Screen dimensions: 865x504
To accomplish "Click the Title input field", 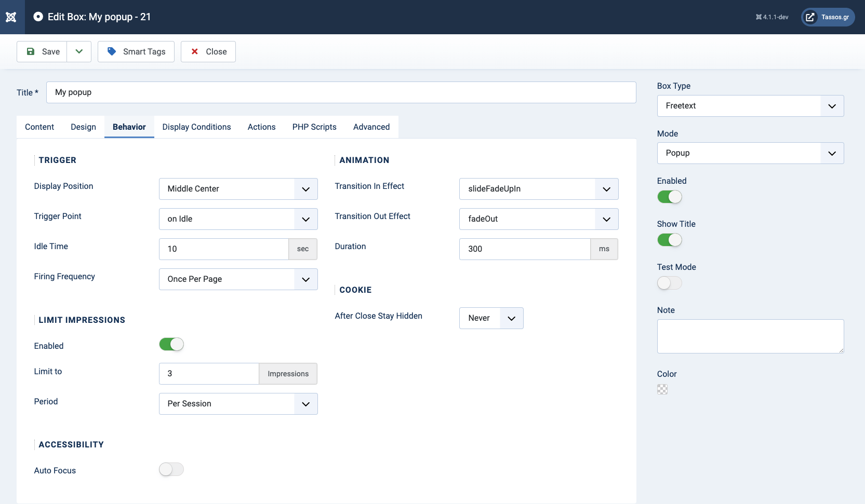I will (x=341, y=92).
